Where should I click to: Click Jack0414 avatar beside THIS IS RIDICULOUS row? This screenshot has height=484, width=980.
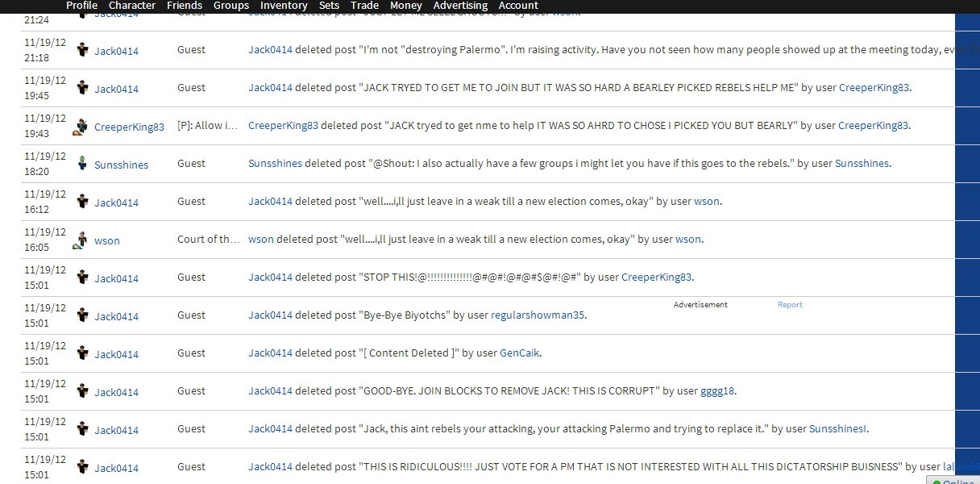coord(82,467)
